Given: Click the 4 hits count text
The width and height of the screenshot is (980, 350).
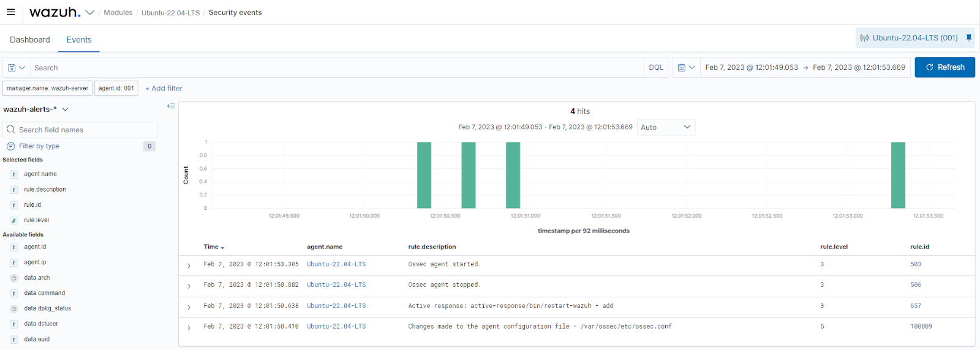Looking at the screenshot, I should (580, 111).
